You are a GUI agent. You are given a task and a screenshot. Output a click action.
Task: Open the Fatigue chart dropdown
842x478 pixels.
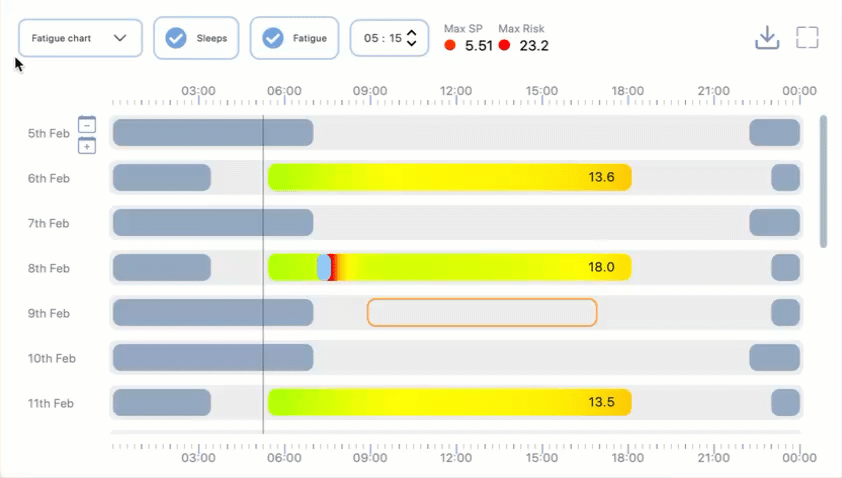click(x=80, y=38)
